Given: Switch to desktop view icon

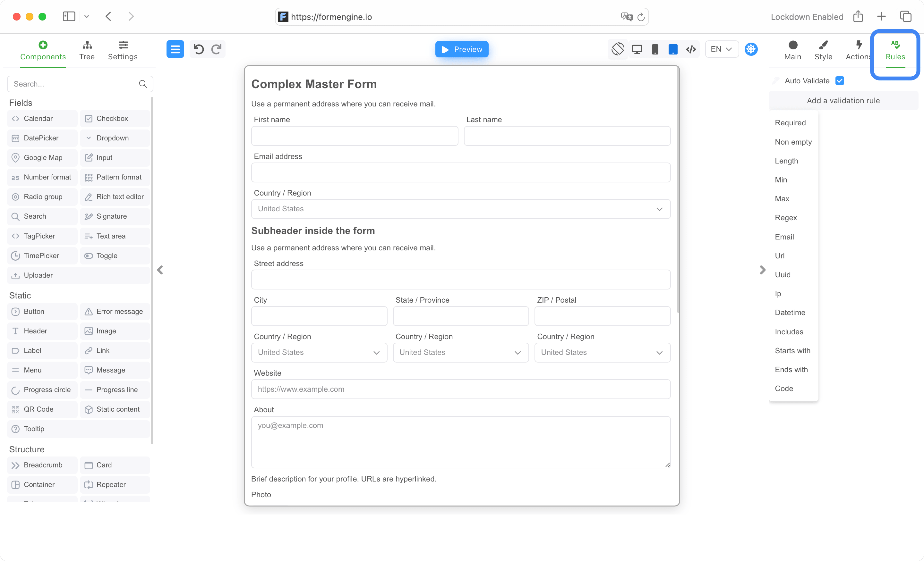Looking at the screenshot, I should click(637, 49).
